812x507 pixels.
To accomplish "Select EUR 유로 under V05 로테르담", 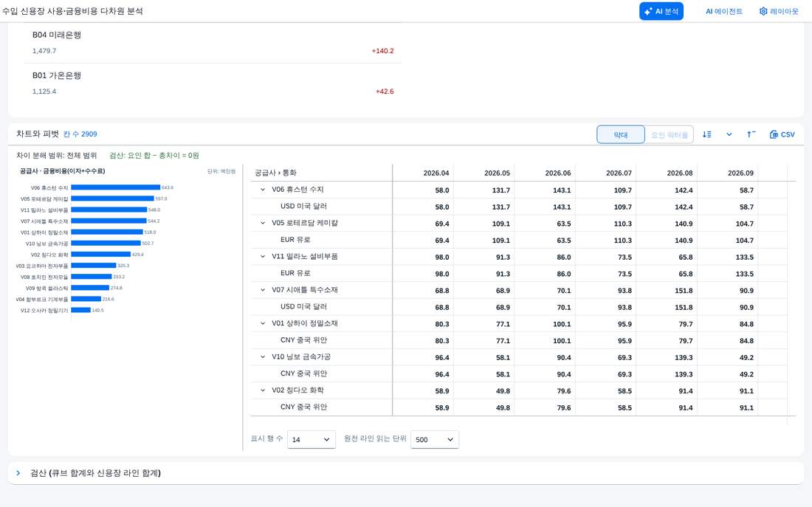I will tap(295, 240).
